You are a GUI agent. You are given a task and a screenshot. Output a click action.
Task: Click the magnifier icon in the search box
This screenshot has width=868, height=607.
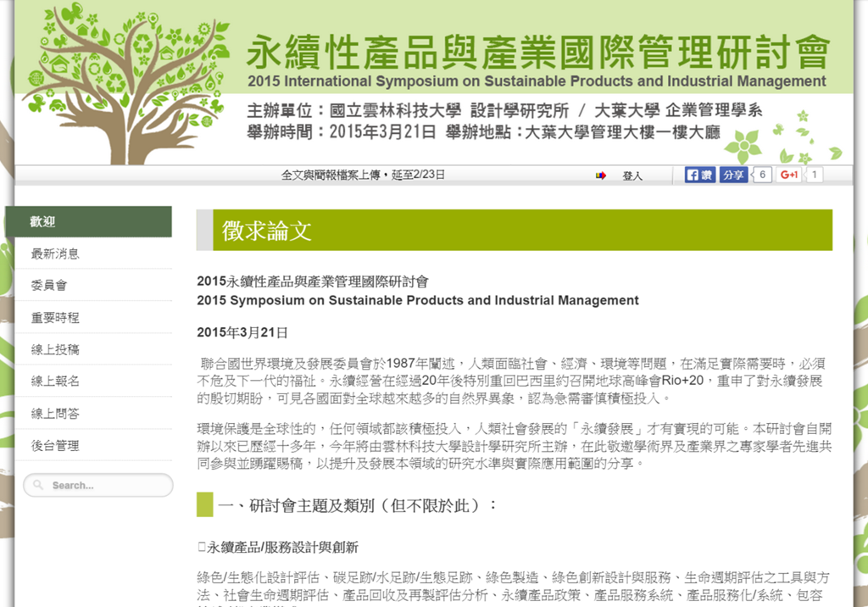point(38,486)
